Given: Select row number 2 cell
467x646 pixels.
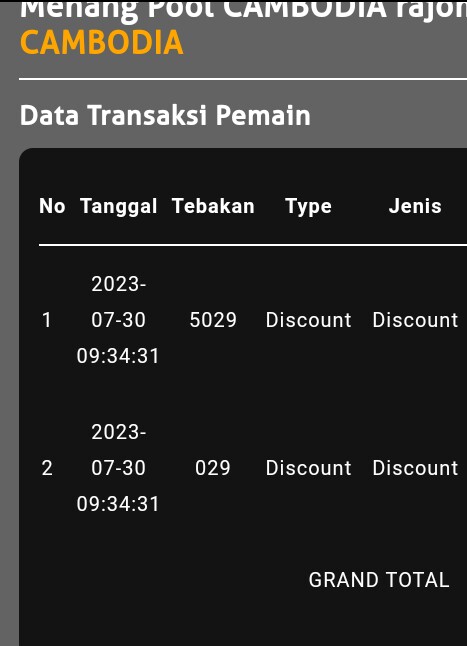Looking at the screenshot, I should (x=47, y=468).
